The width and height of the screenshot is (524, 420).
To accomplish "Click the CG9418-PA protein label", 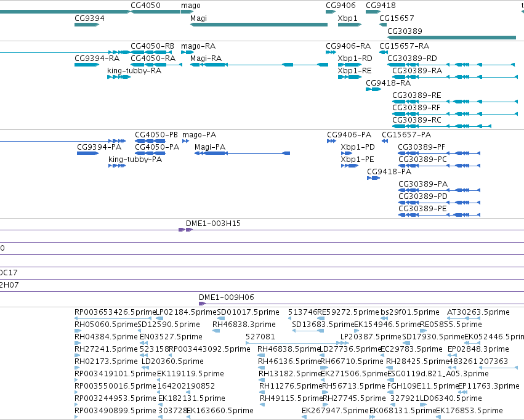I will click(389, 172).
